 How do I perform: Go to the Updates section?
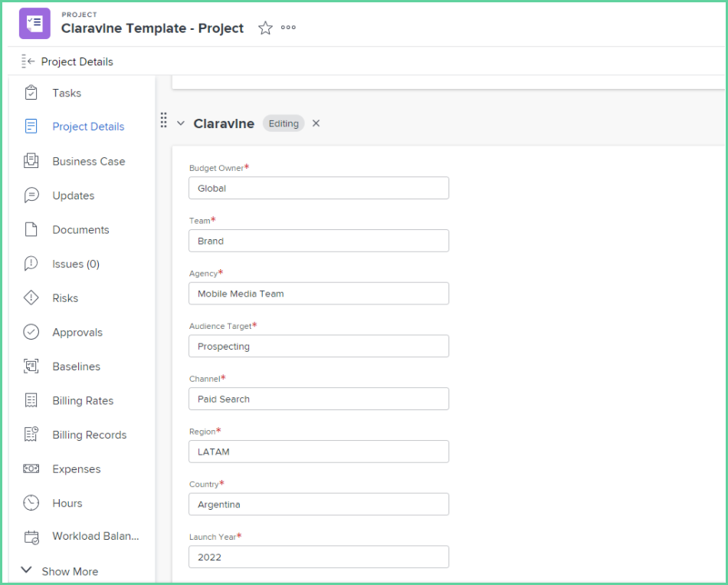(74, 196)
